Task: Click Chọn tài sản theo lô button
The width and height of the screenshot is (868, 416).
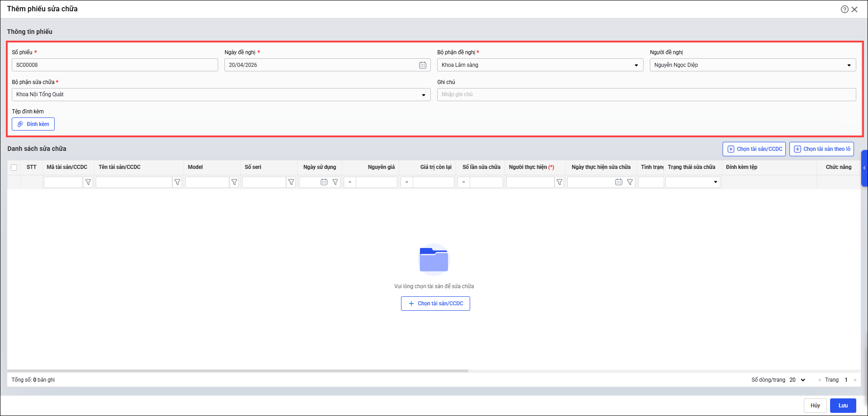Action: click(x=821, y=149)
